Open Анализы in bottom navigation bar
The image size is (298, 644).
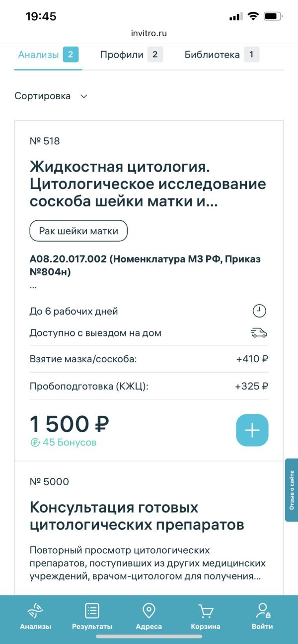click(x=35, y=617)
